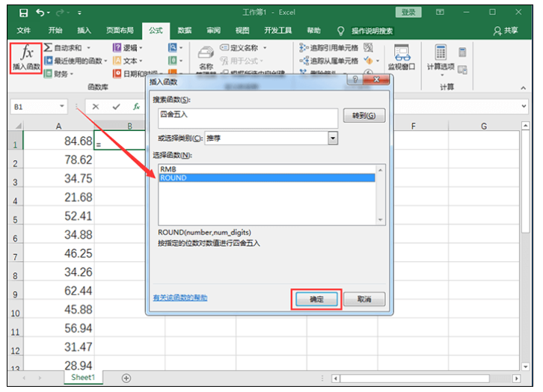Image resolution: width=543 pixels, height=392 pixels.
Task: Collapse the ribbon with the caret
Action: [524, 88]
